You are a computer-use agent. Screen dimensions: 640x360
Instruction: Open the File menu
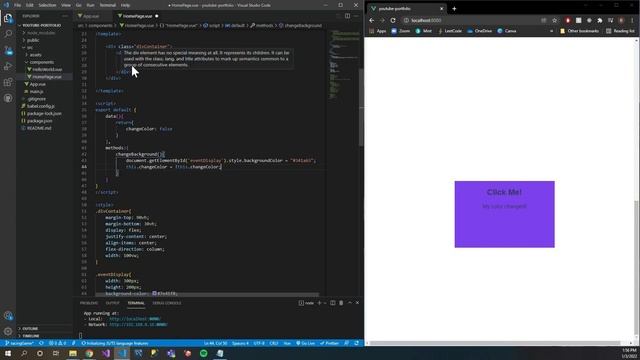click(17, 5)
